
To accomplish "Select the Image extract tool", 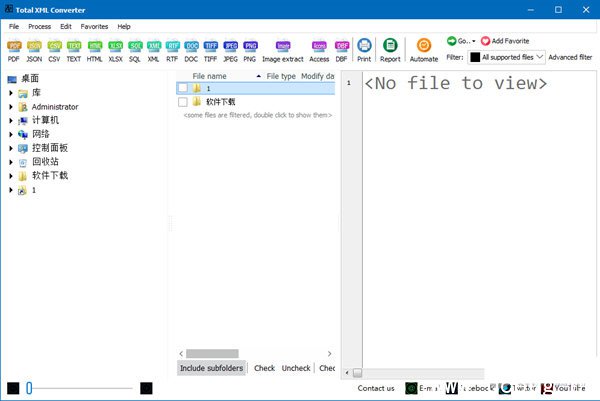I will click(x=283, y=50).
